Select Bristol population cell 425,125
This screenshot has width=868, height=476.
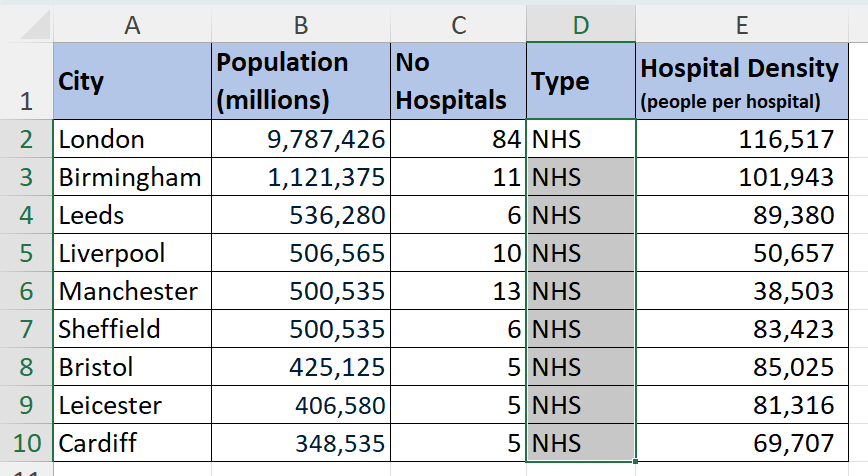click(x=300, y=368)
